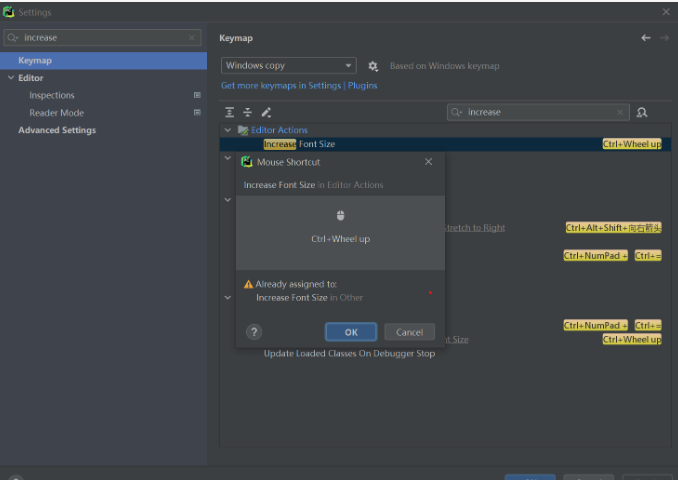Image resolution: width=678 pixels, height=480 pixels.
Task: Click Find Actions by Shortcut icon
Action: (642, 112)
